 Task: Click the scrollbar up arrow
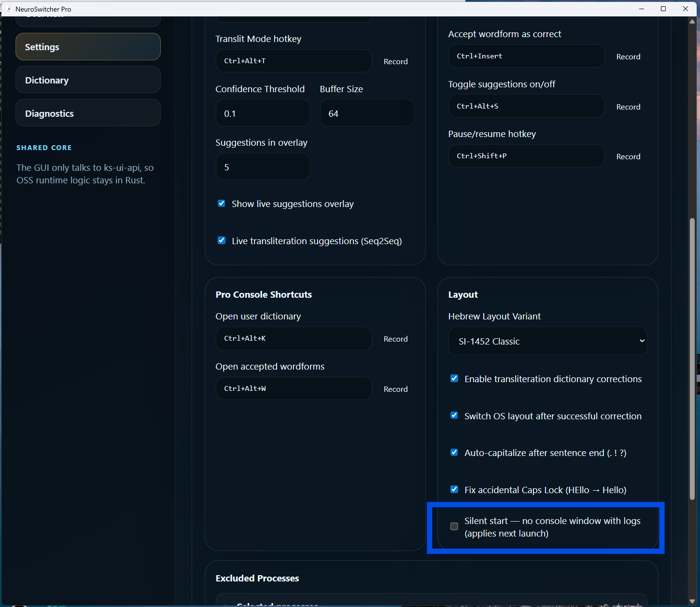pos(692,21)
